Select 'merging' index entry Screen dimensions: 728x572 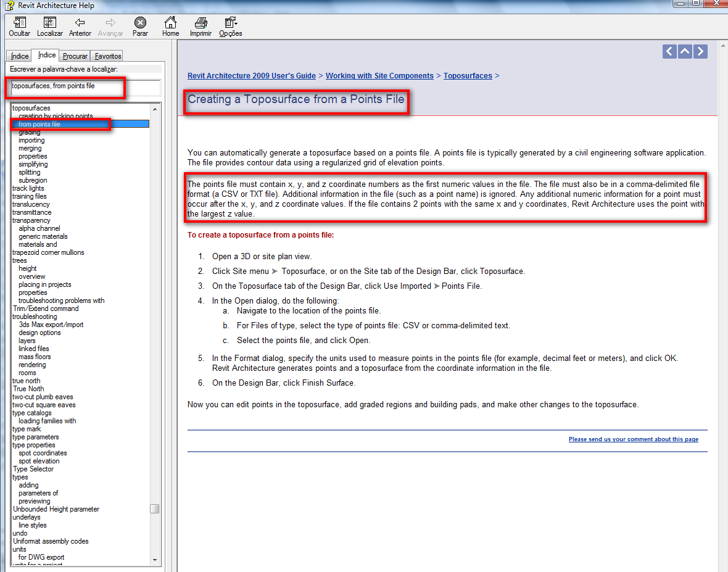tap(30, 148)
